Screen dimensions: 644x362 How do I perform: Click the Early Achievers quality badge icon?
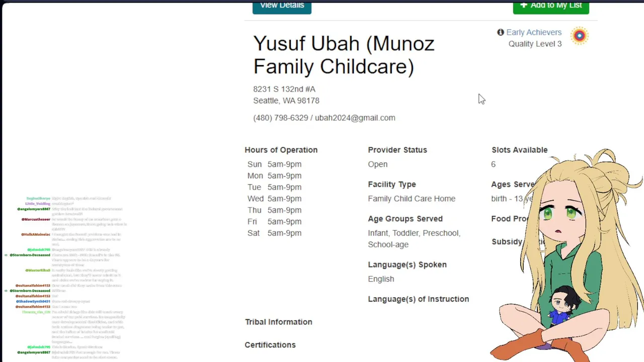[580, 36]
